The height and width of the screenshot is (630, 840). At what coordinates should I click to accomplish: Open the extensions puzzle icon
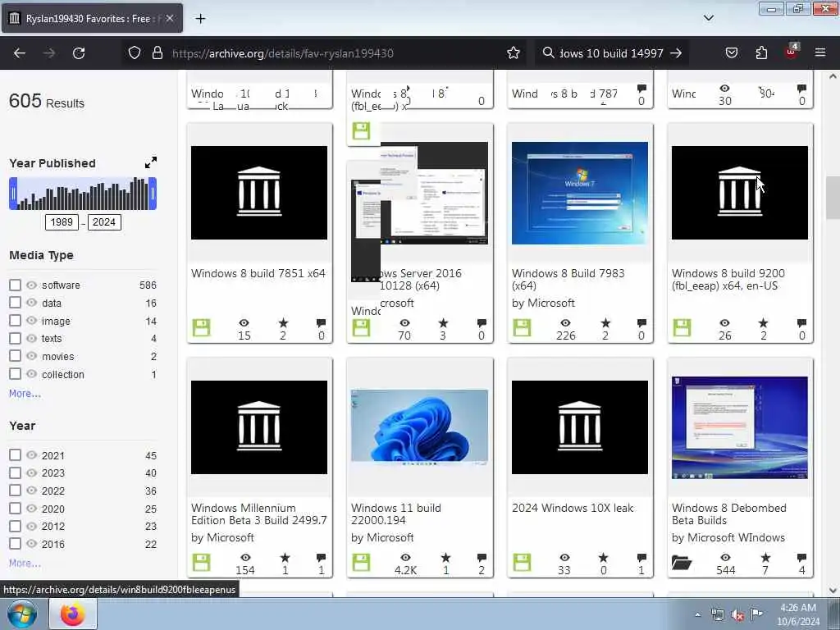pos(761,52)
